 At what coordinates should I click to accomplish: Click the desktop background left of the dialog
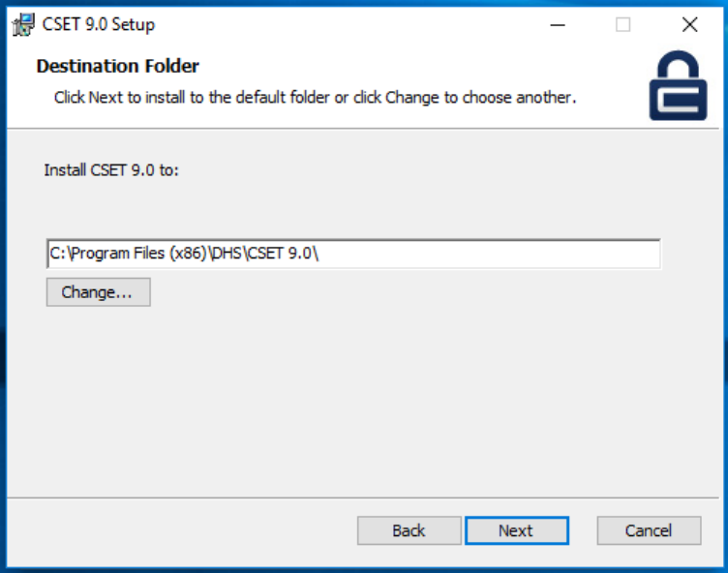[x=3, y=290]
